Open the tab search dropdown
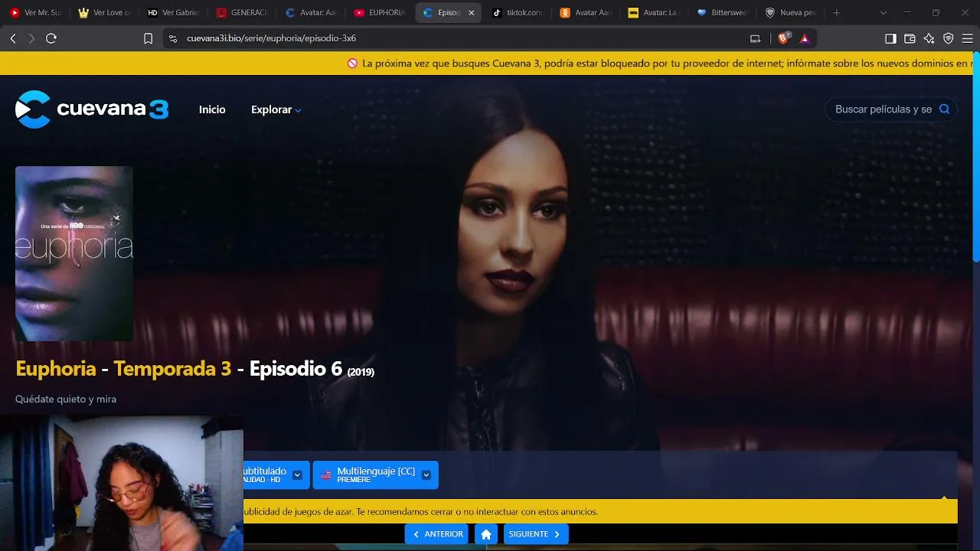The height and width of the screenshot is (551, 980). 884,13
